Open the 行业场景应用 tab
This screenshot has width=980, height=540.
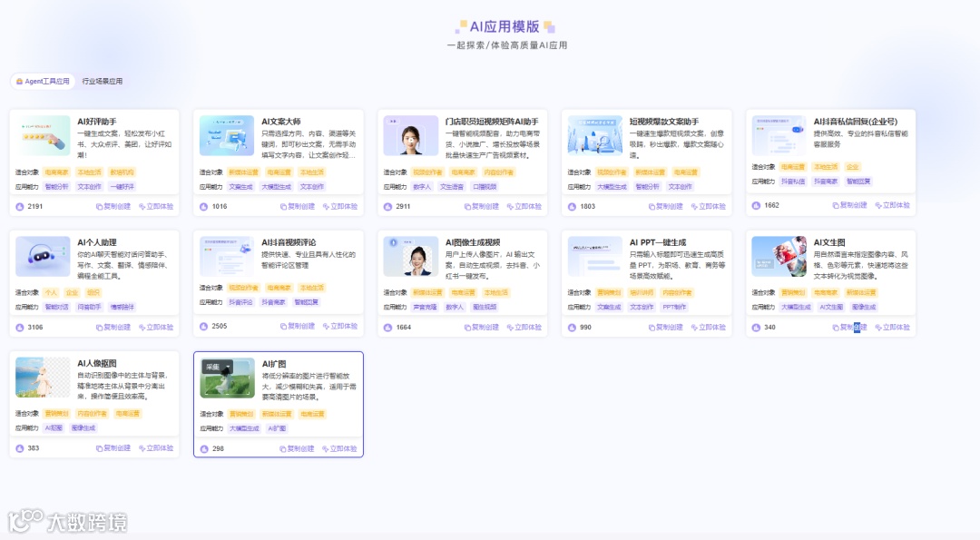click(102, 82)
